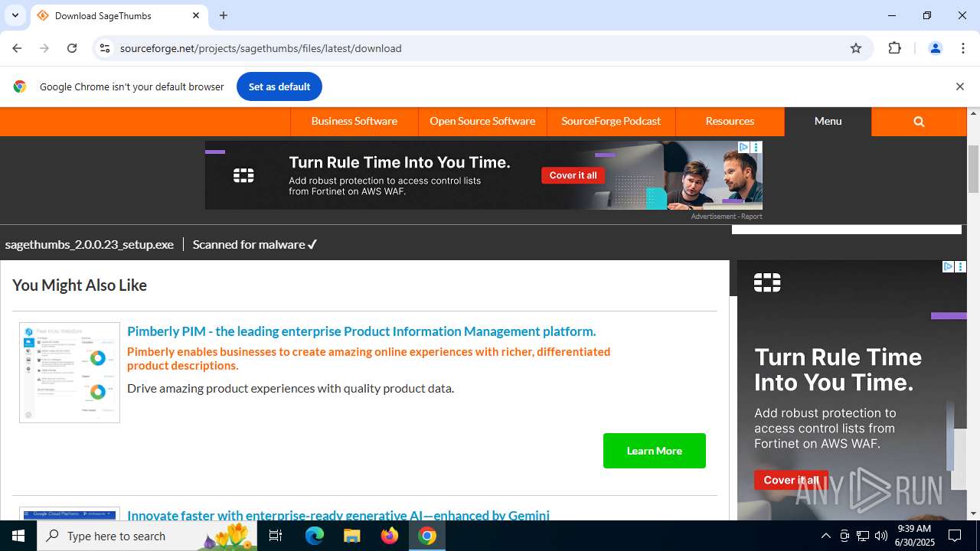Open AdChoices icon on top banner ad

click(743, 147)
